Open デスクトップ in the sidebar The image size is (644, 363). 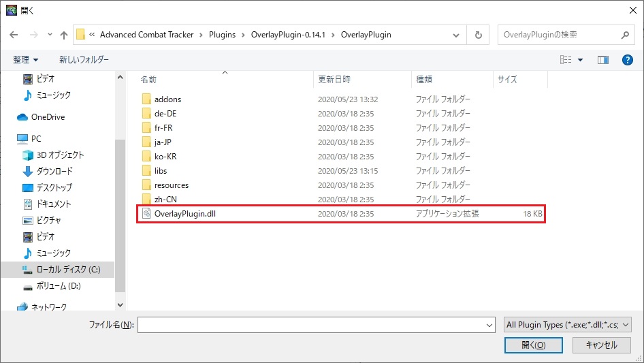coord(47,187)
